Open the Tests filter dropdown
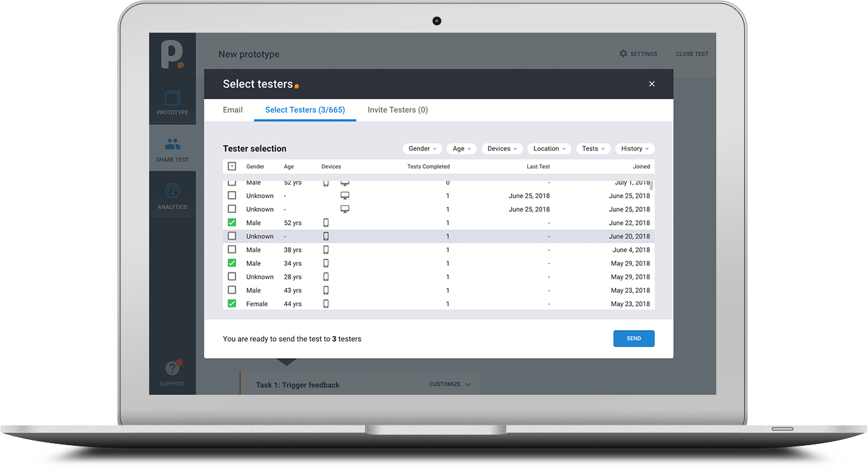 pos(593,148)
